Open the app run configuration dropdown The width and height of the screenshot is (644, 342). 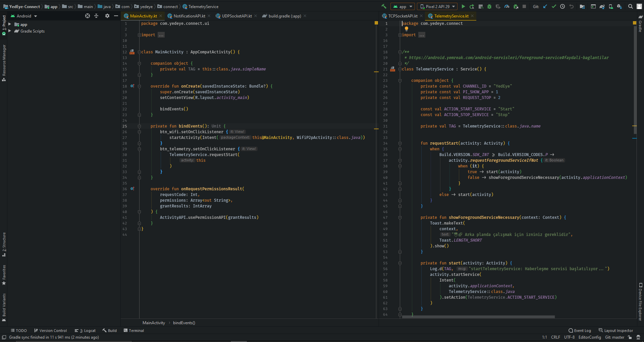402,6
